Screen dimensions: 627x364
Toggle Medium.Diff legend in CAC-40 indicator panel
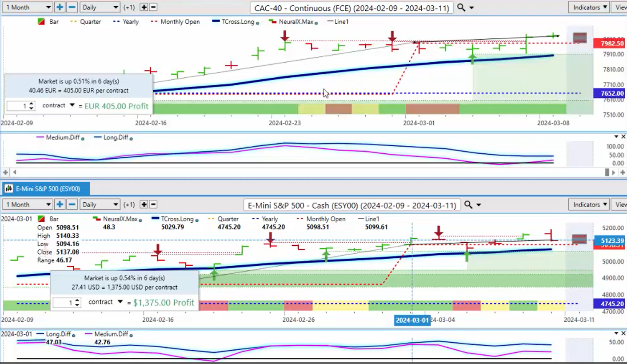click(x=60, y=138)
